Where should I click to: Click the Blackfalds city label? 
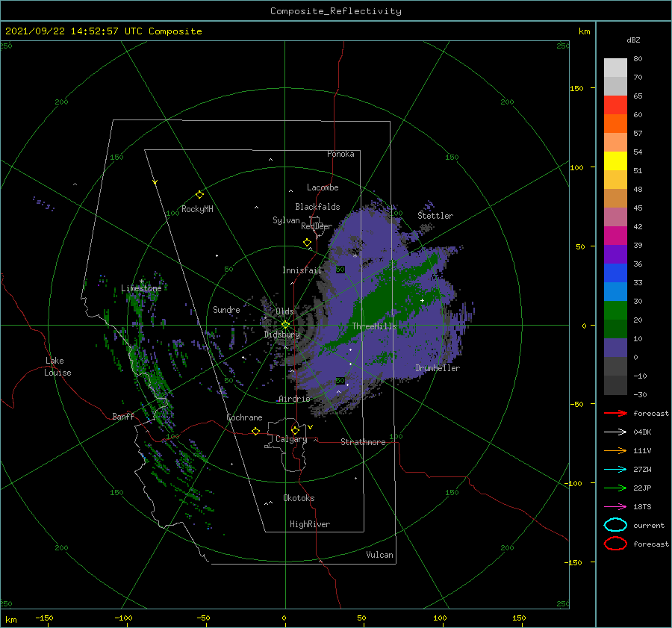pyautogui.click(x=317, y=207)
